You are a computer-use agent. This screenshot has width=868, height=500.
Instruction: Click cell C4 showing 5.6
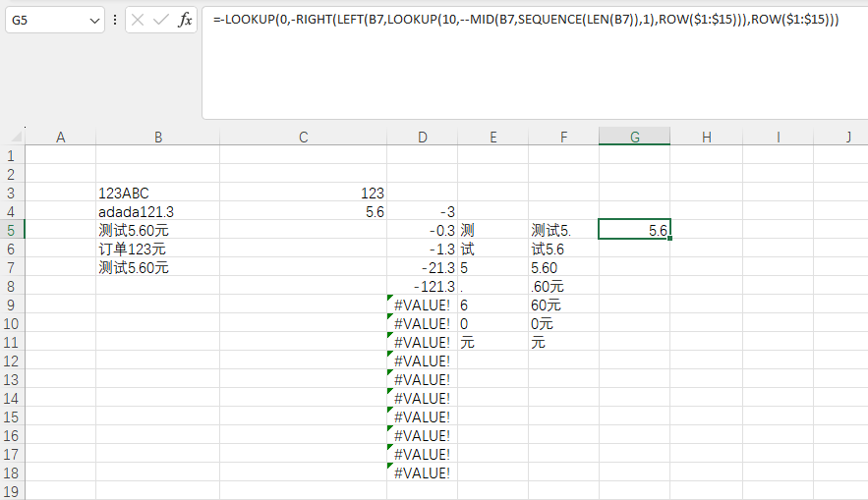[304, 212]
